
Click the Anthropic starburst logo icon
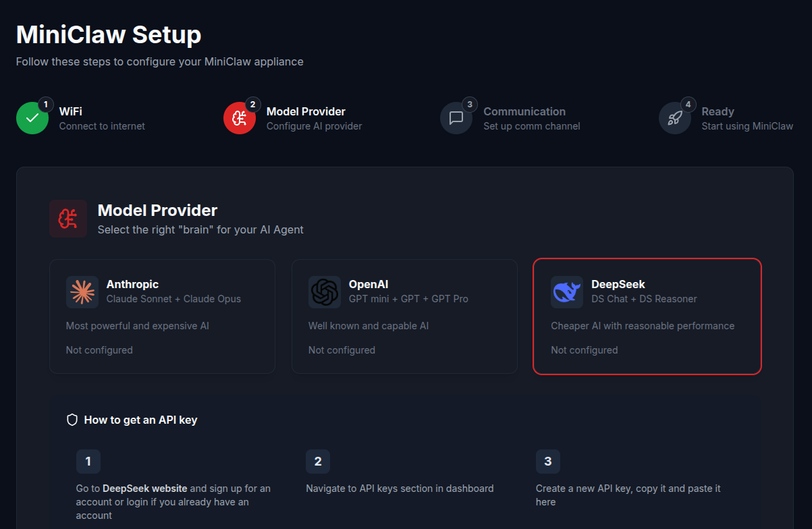(82, 292)
